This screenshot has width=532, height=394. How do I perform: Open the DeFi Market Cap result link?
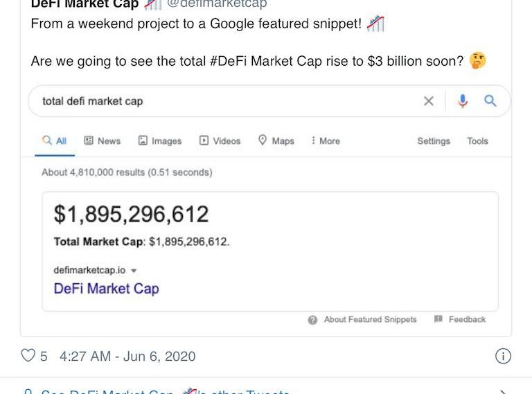tap(106, 289)
